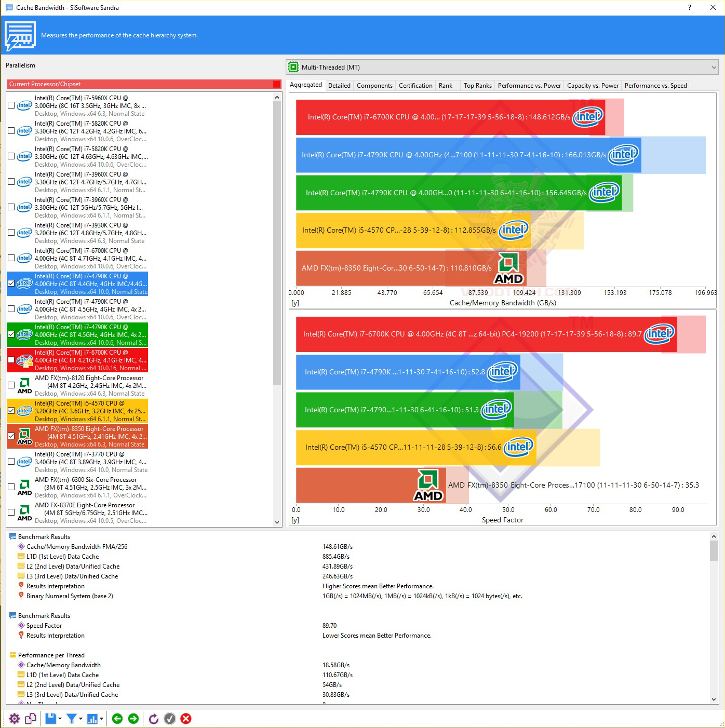Select the AMD FX-6300 Six-Core Processor row
The height and width of the screenshot is (728, 725).
click(x=77, y=488)
